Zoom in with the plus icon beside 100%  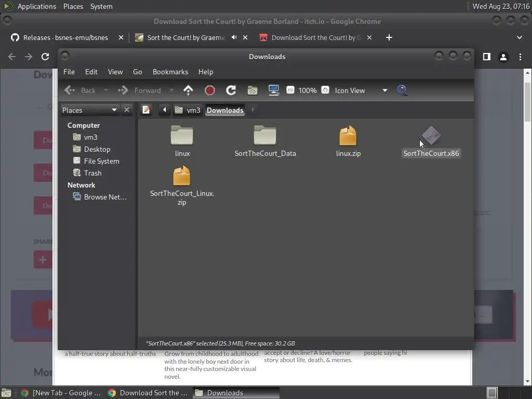[x=325, y=90]
